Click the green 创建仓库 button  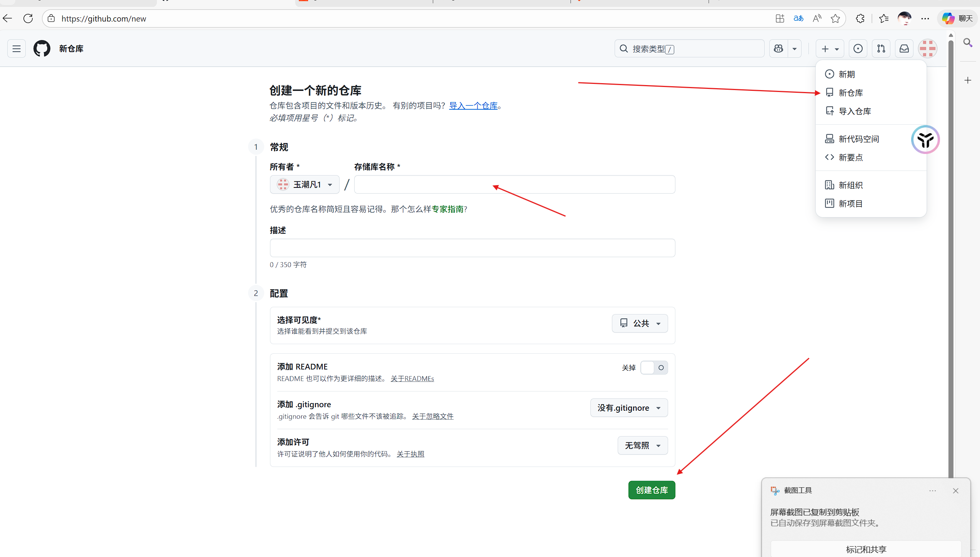coord(652,490)
